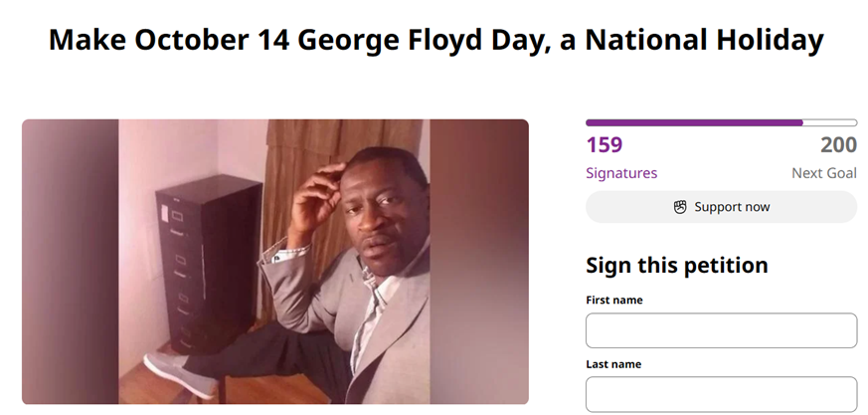Click the unfilled end of the signature progress bar

tap(830, 122)
